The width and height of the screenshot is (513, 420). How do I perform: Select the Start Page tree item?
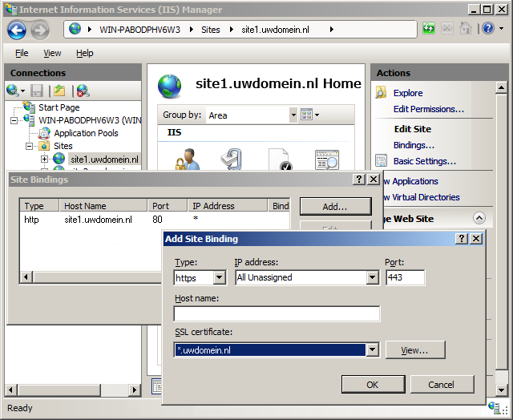coord(59,107)
